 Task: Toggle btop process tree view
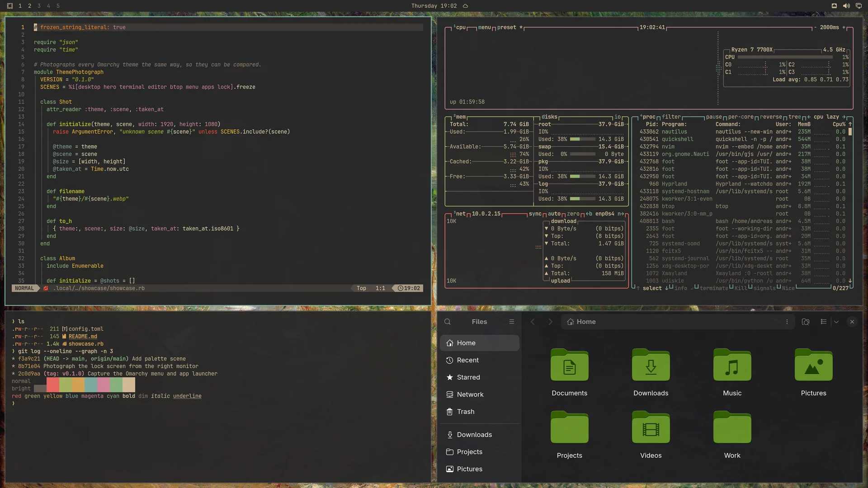(x=795, y=117)
